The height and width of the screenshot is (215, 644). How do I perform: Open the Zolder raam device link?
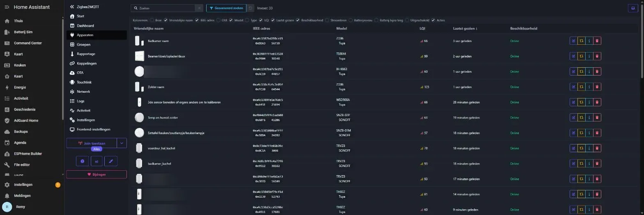click(156, 87)
